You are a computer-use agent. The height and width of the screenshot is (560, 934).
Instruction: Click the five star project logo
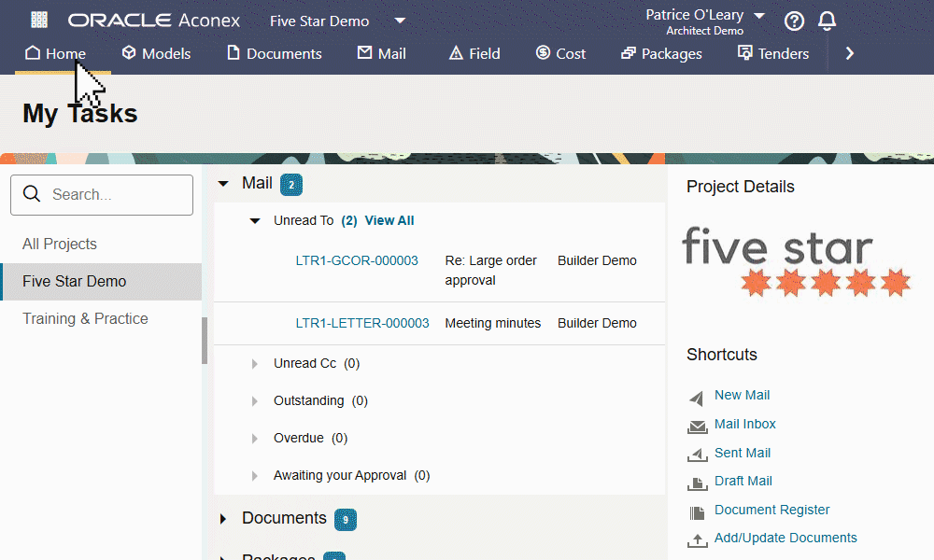797,260
